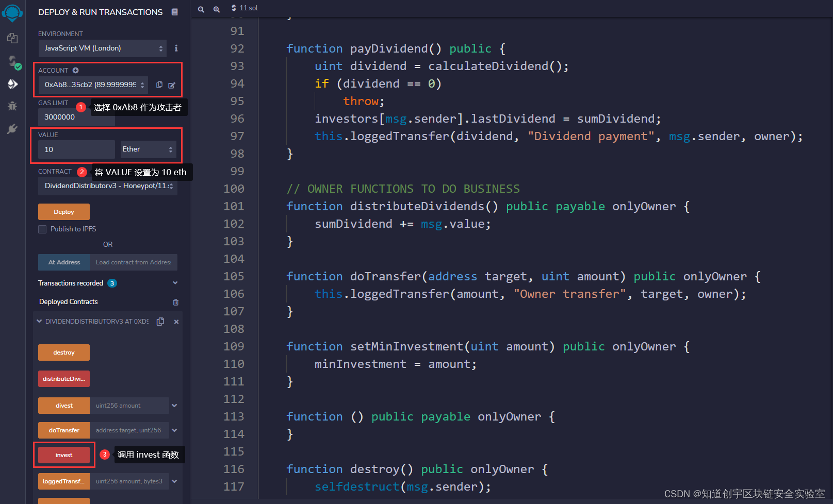Clear deployed contracts with trash icon
This screenshot has width=833, height=504.
[x=176, y=302]
